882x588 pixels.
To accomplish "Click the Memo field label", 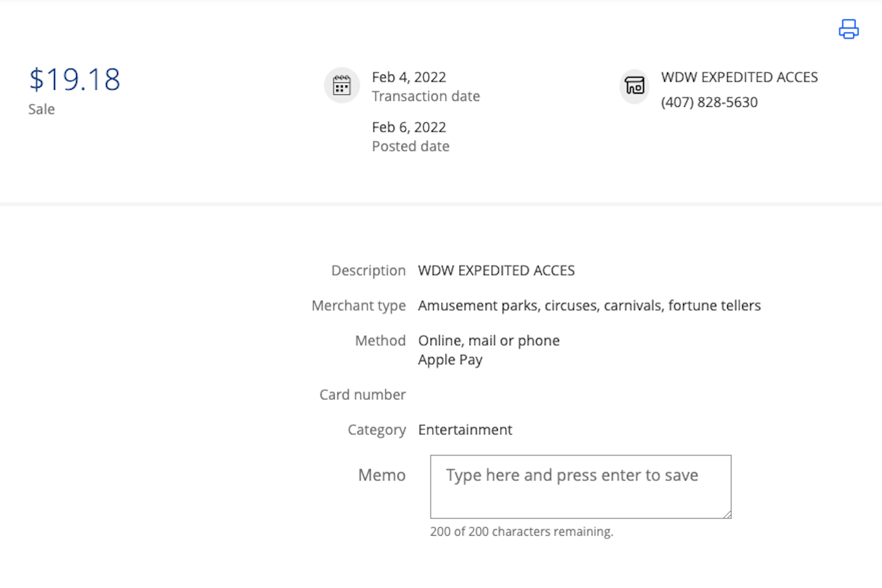I will pyautogui.click(x=381, y=475).
